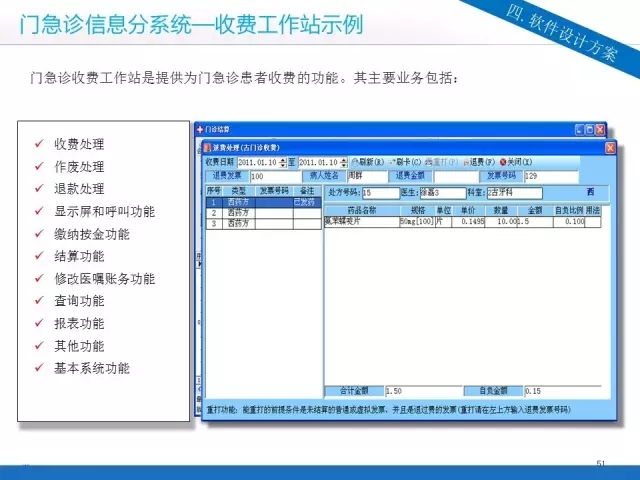Select row 1 西药方 in prescription list
This screenshot has height=480, width=640.
click(x=238, y=201)
